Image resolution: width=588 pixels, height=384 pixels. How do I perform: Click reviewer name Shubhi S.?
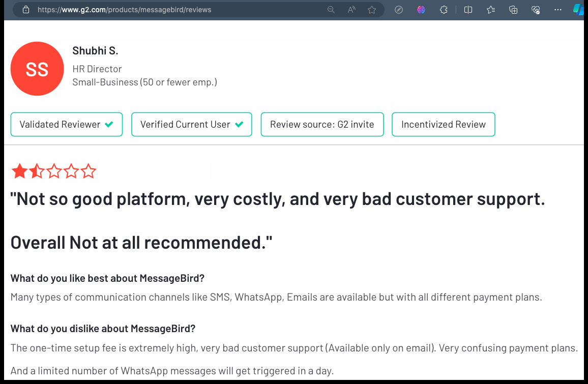pyautogui.click(x=95, y=51)
